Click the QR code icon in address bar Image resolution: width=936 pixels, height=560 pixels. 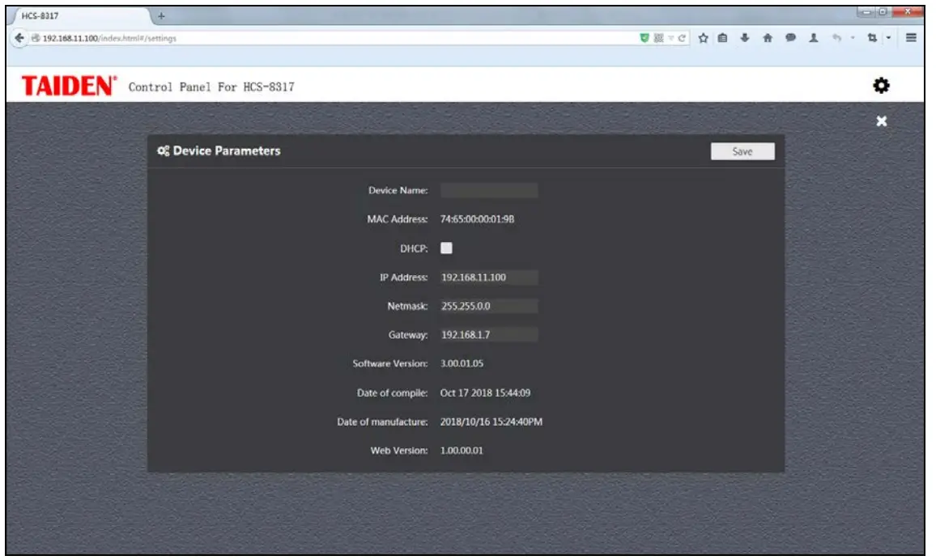658,38
